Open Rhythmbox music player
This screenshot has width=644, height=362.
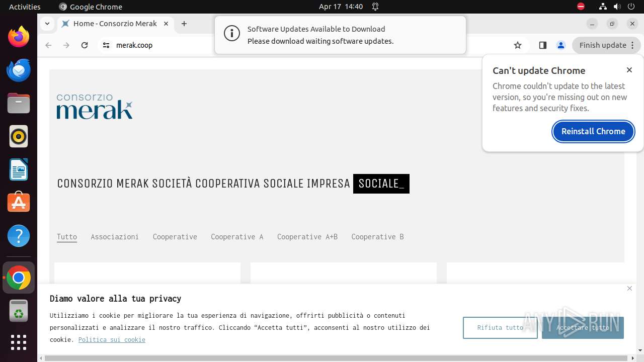19,136
